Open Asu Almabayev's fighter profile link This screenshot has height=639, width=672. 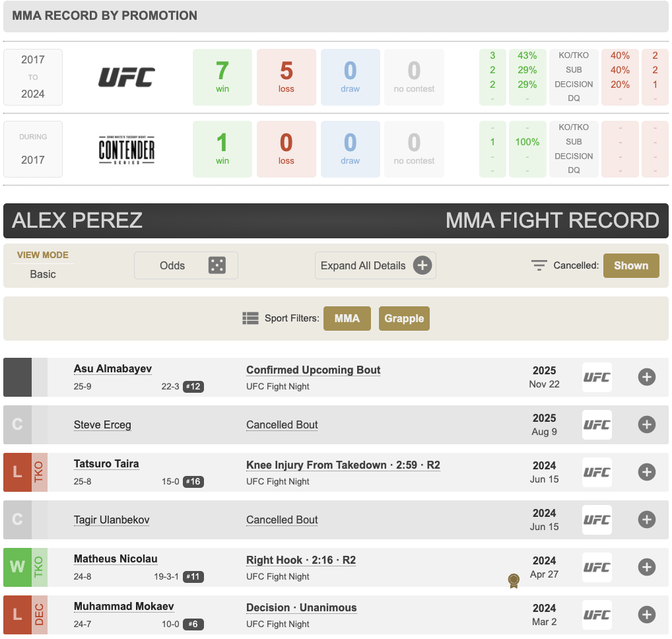pos(113,369)
